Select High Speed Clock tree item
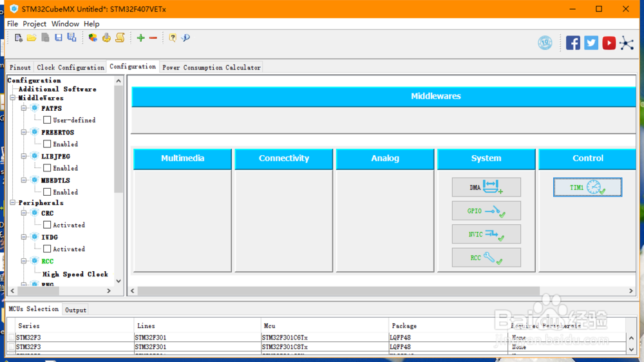The height and width of the screenshot is (362, 644). (x=75, y=274)
